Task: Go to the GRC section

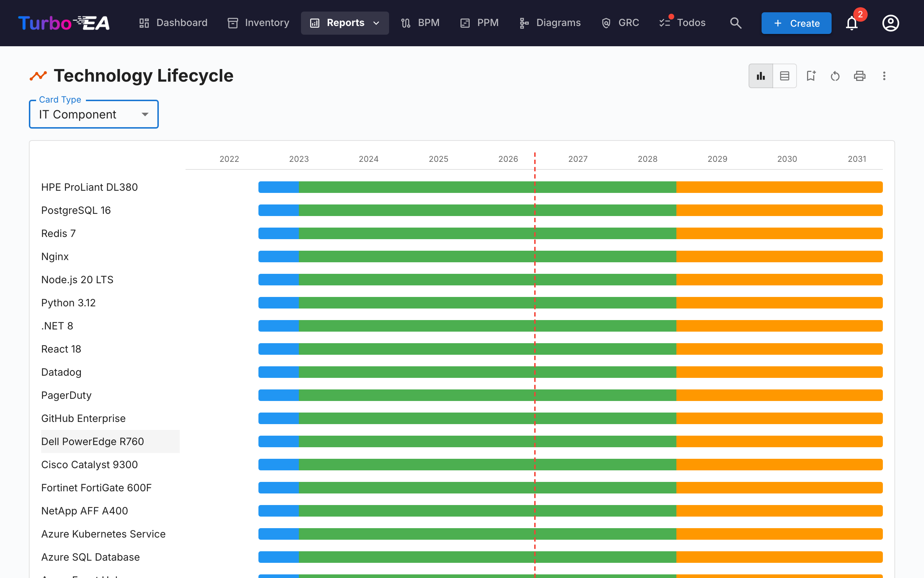Action: [x=620, y=23]
